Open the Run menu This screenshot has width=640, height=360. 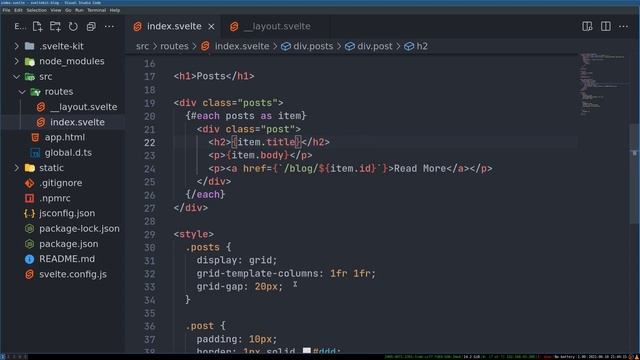click(x=79, y=10)
